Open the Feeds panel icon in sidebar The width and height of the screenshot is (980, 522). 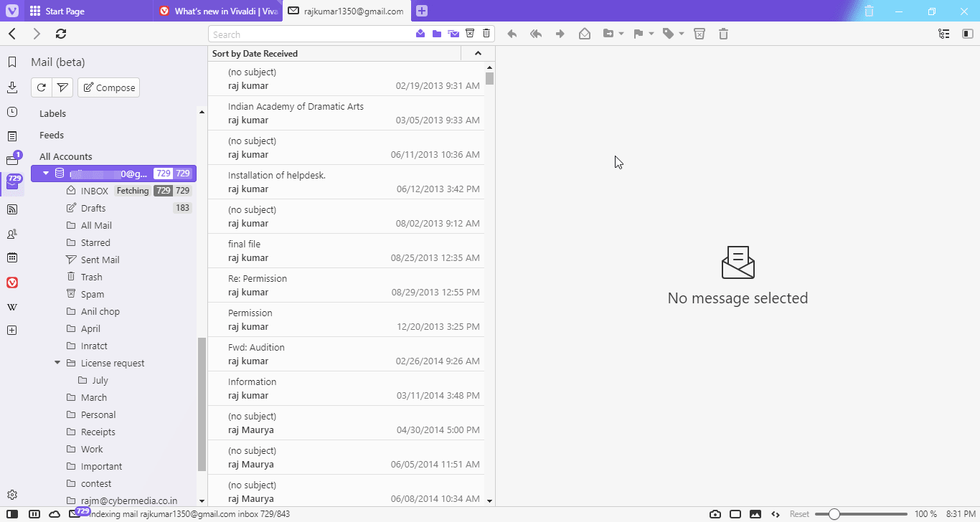point(11,209)
